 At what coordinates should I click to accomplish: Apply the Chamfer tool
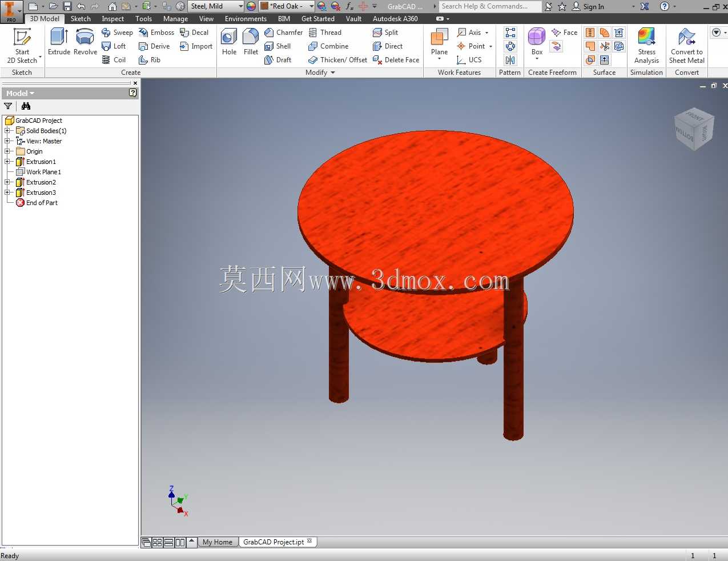pos(284,33)
